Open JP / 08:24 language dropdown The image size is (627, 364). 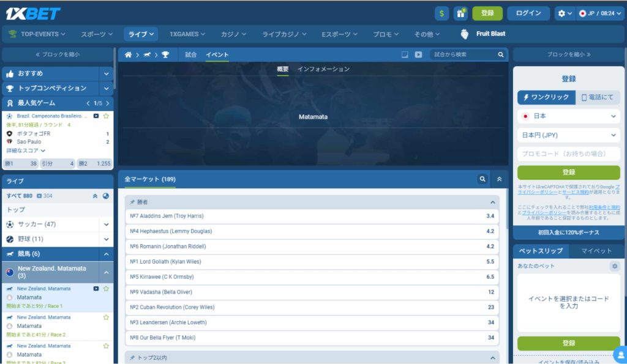[x=600, y=13]
